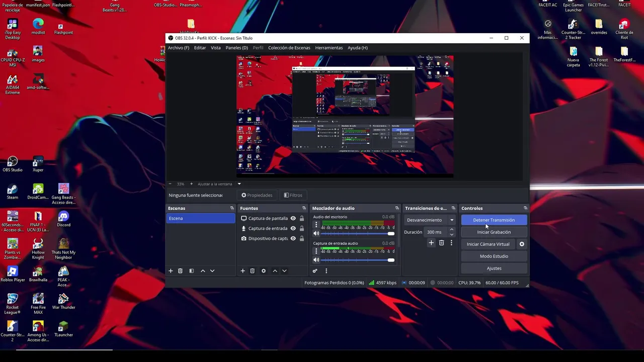Hide Dispositivo de captura source eye icon
Image resolution: width=644 pixels, height=362 pixels.
click(293, 238)
